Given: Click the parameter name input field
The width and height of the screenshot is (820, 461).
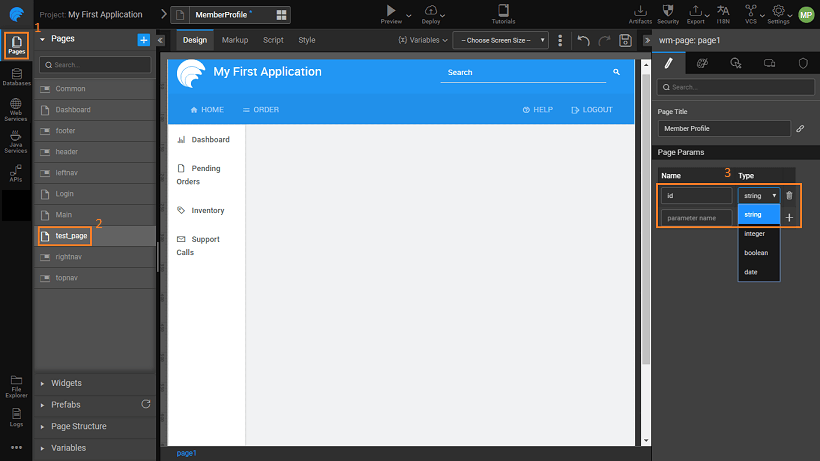Looking at the screenshot, I should 696,217.
